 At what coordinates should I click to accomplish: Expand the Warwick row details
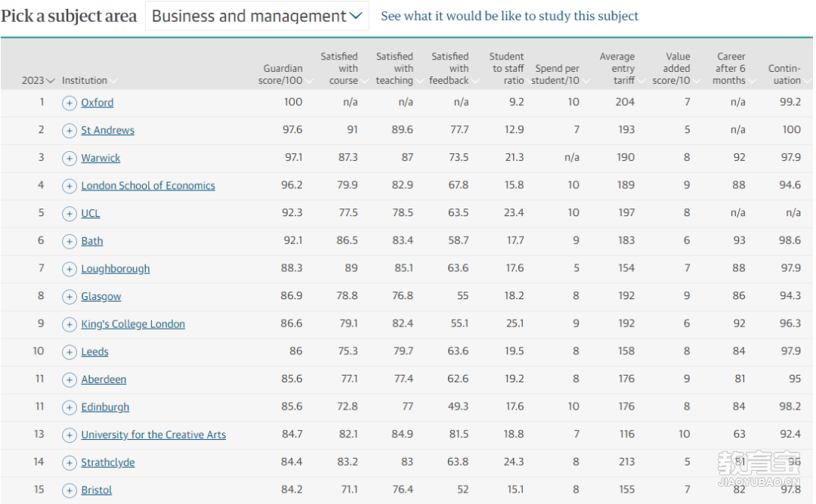(70, 158)
